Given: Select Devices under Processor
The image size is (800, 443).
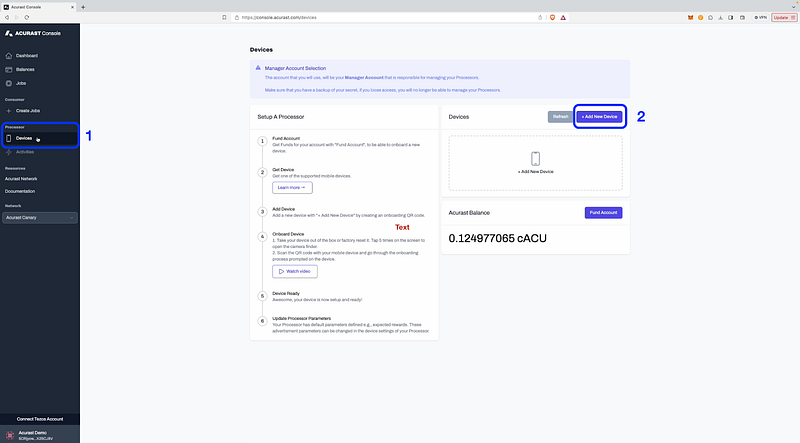Looking at the screenshot, I should pyautogui.click(x=24, y=138).
